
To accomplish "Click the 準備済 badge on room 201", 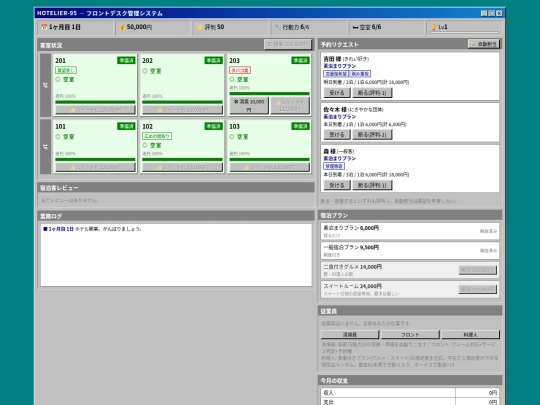I will point(126,60).
